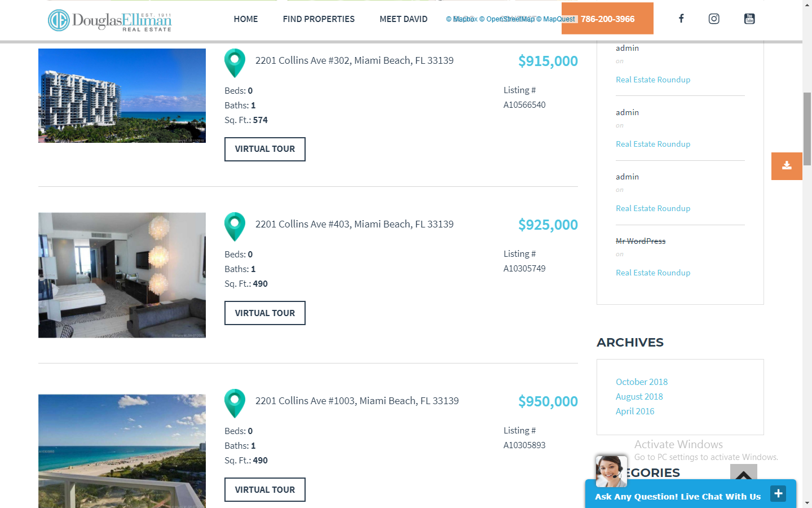812x508 pixels.
Task: Open the YouTube icon in the header
Action: click(749, 19)
